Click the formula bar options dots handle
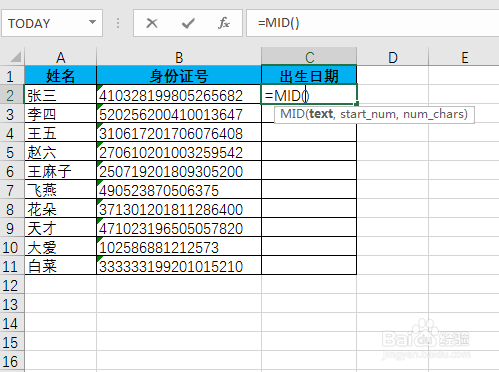499x372 pixels. click(118, 23)
